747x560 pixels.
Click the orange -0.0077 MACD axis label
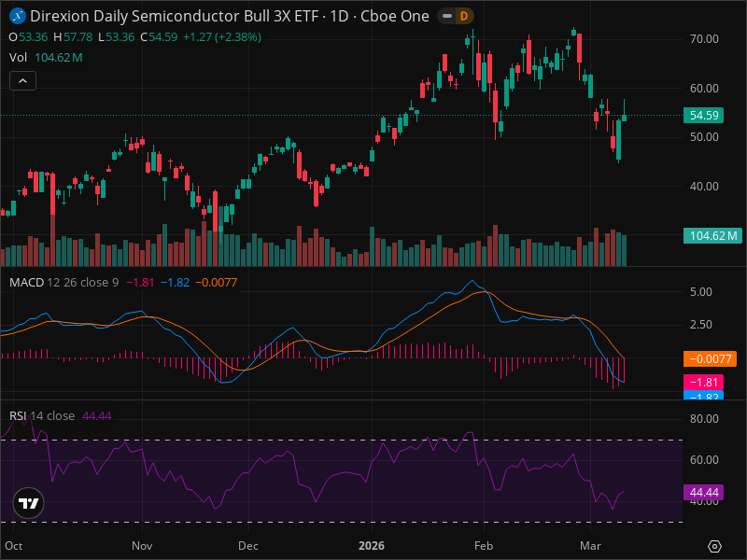(710, 358)
